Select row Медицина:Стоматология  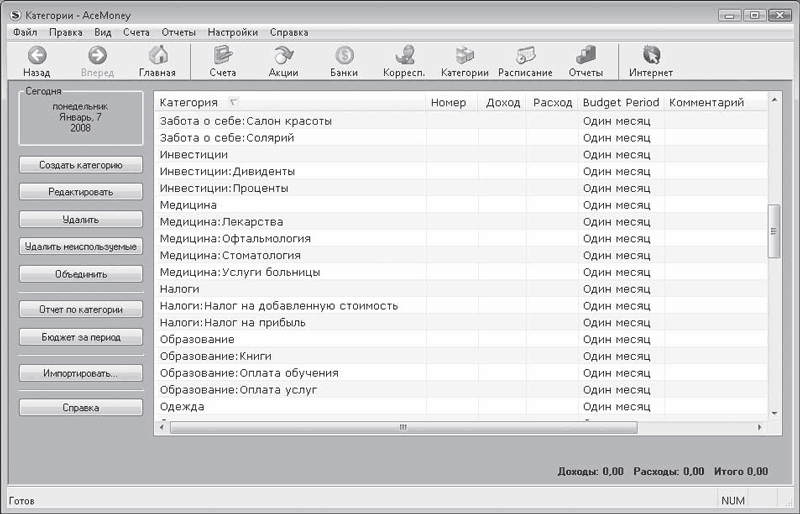click(x=461, y=255)
